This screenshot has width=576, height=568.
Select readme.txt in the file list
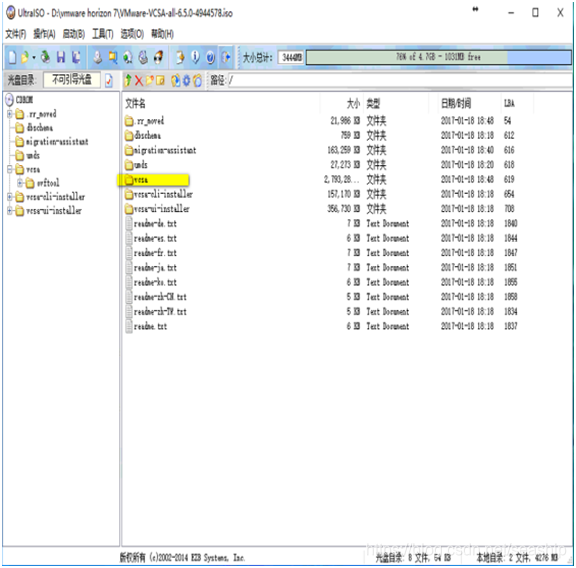pos(146,326)
